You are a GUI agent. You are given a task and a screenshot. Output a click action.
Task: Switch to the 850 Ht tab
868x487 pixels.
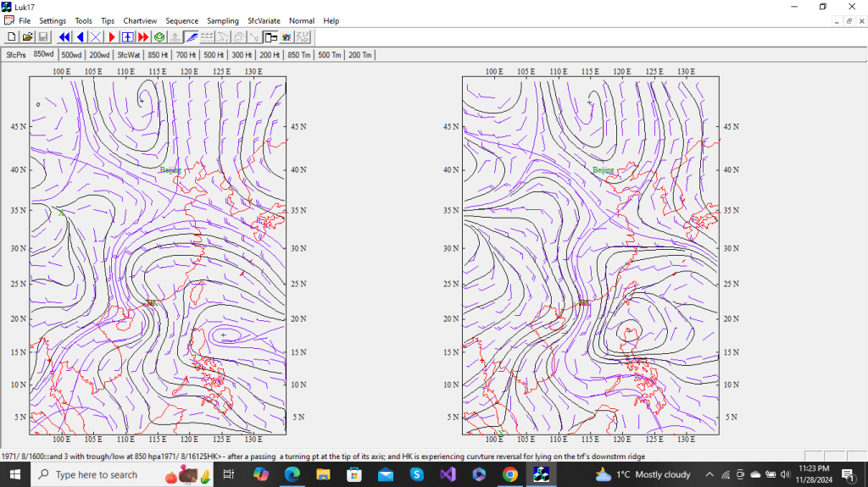159,55
